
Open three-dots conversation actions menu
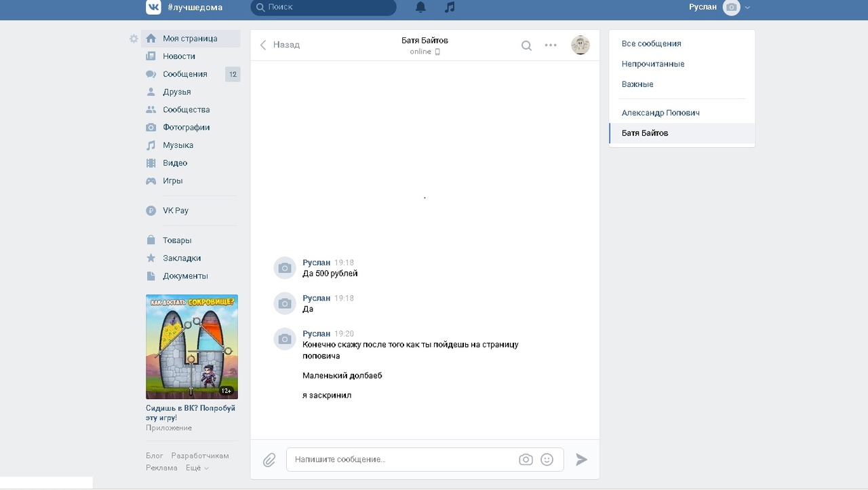tap(551, 45)
